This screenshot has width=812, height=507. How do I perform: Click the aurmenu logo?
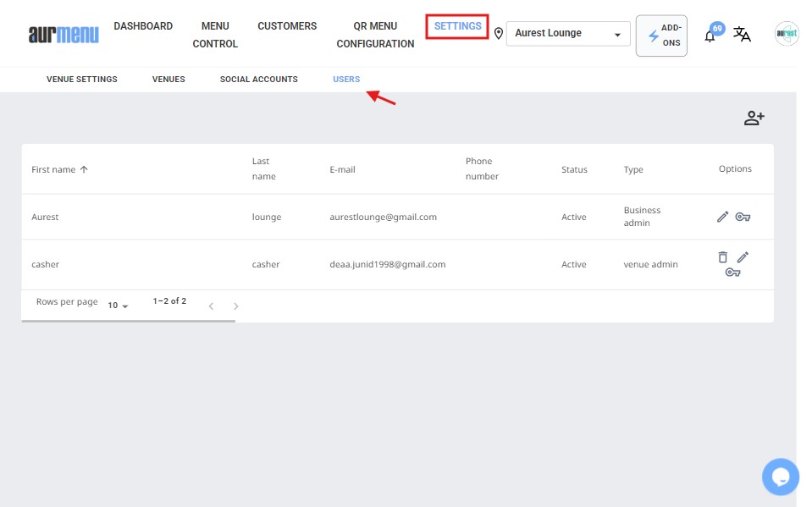pyautogui.click(x=64, y=35)
